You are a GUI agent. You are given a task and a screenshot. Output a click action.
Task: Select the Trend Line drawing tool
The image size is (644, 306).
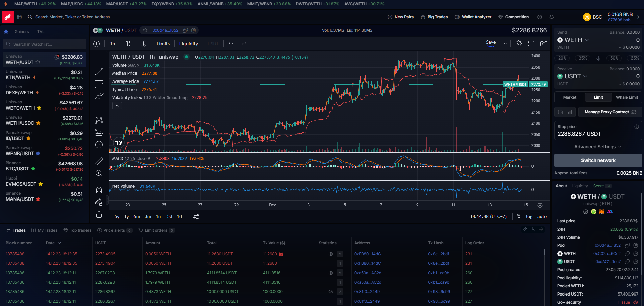click(x=99, y=72)
